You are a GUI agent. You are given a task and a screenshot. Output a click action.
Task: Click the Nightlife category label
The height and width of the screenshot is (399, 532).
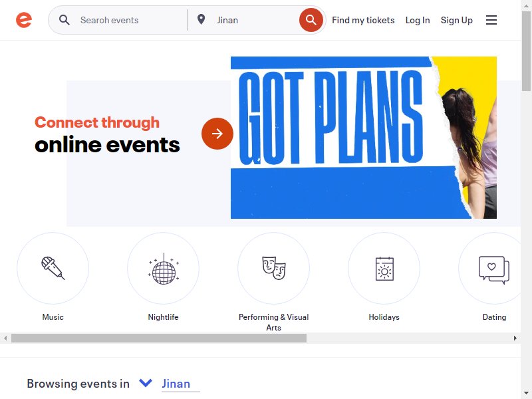[x=163, y=317]
